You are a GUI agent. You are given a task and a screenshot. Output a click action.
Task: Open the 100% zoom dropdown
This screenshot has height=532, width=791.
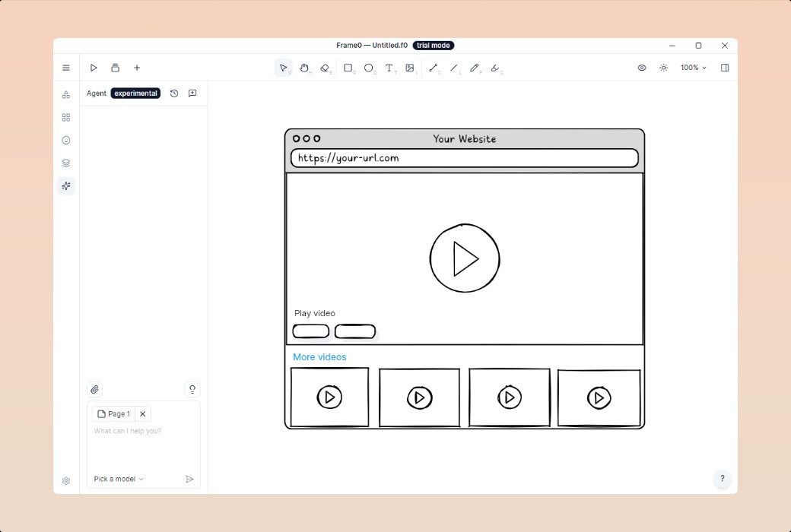coord(693,68)
